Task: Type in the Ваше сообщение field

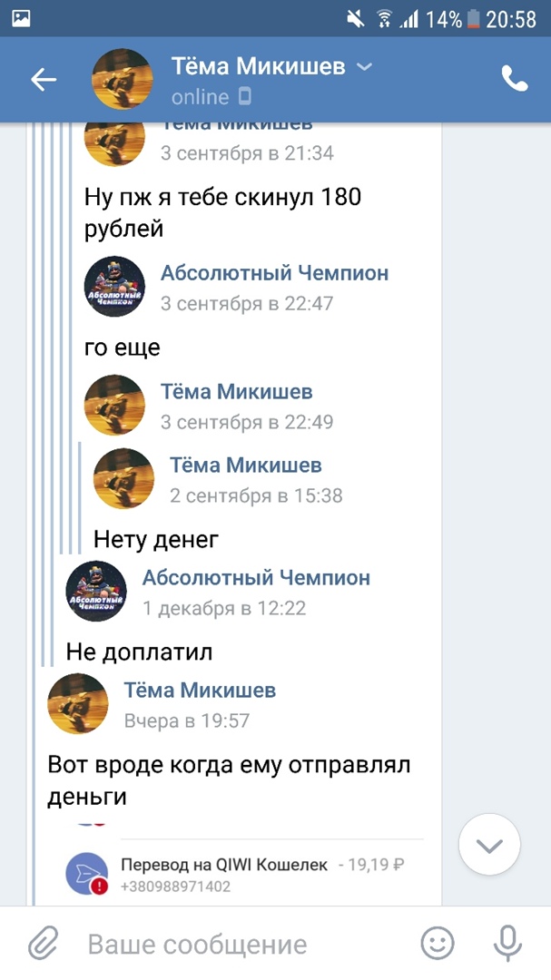Action: [x=236, y=944]
